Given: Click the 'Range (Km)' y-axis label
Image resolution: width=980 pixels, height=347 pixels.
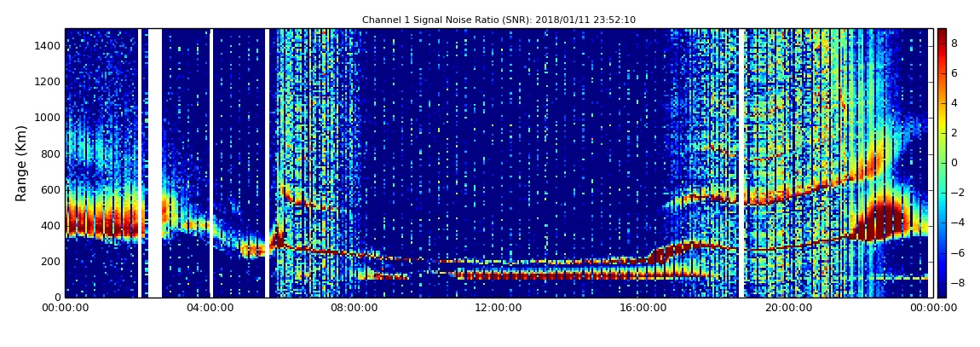Looking at the screenshot, I should pos(21,163).
